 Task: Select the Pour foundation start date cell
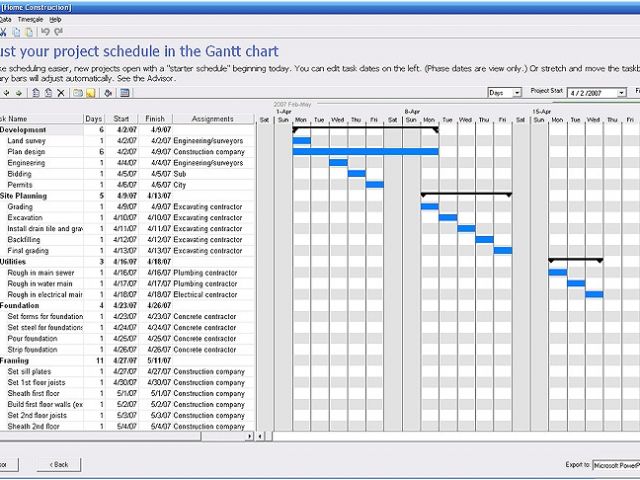click(127, 338)
